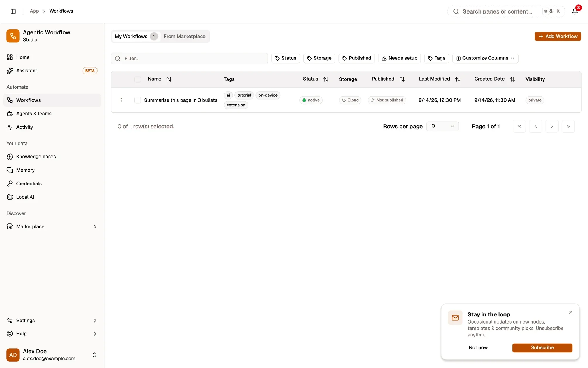Click the mail icon in the popup
Screen dimensions: 588x368
(455, 318)
